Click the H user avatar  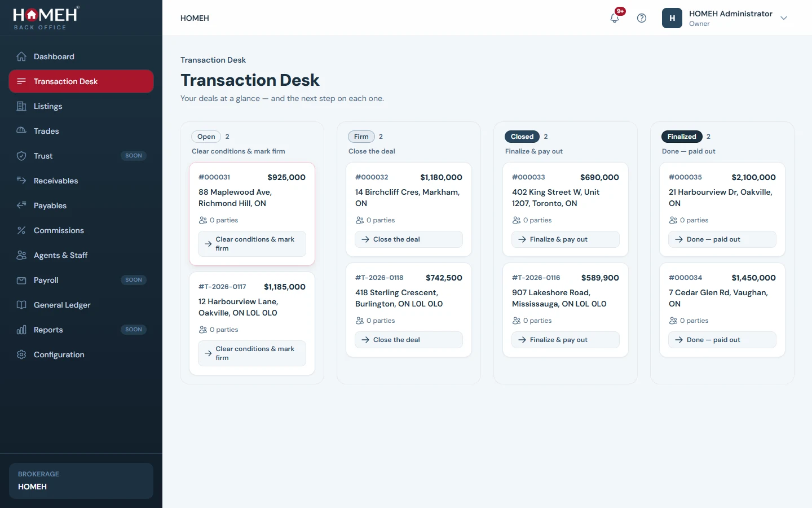[672, 18]
